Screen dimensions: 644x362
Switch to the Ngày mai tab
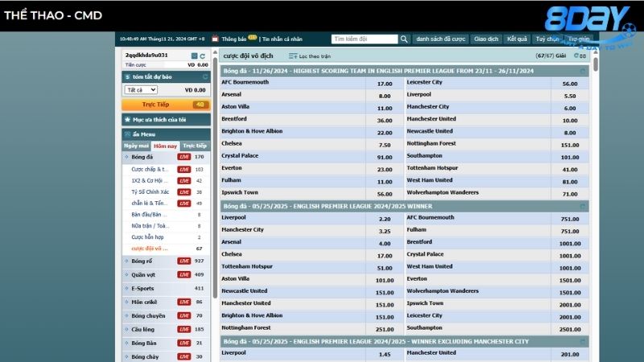[136, 146]
